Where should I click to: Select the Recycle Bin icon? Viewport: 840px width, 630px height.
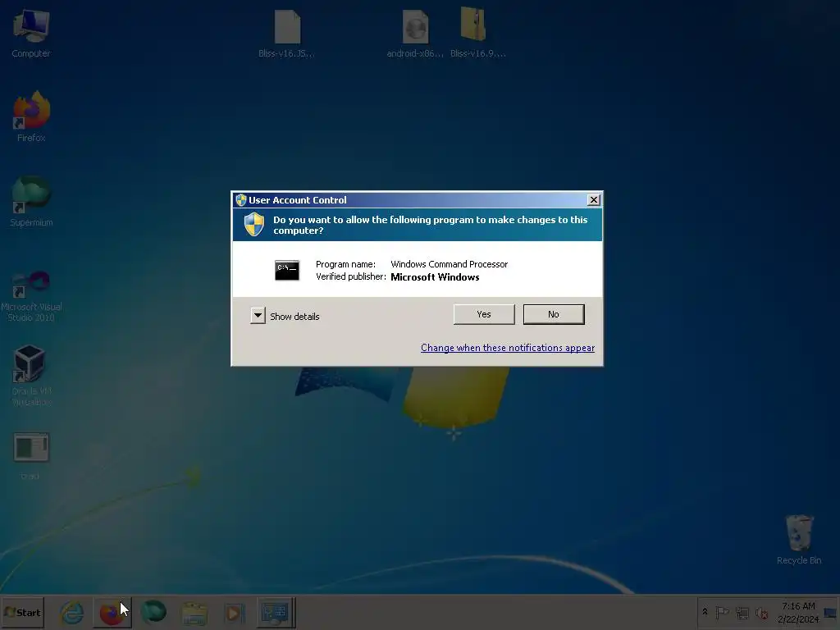point(799,540)
